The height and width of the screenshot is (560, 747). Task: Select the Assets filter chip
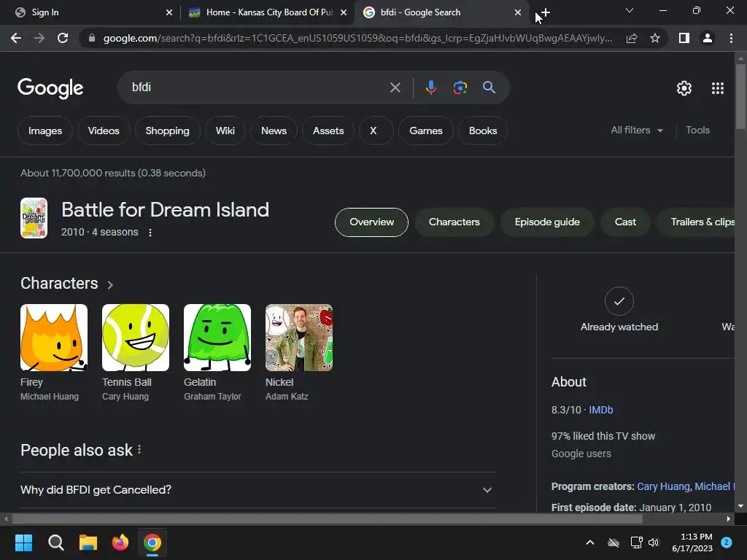tap(328, 131)
